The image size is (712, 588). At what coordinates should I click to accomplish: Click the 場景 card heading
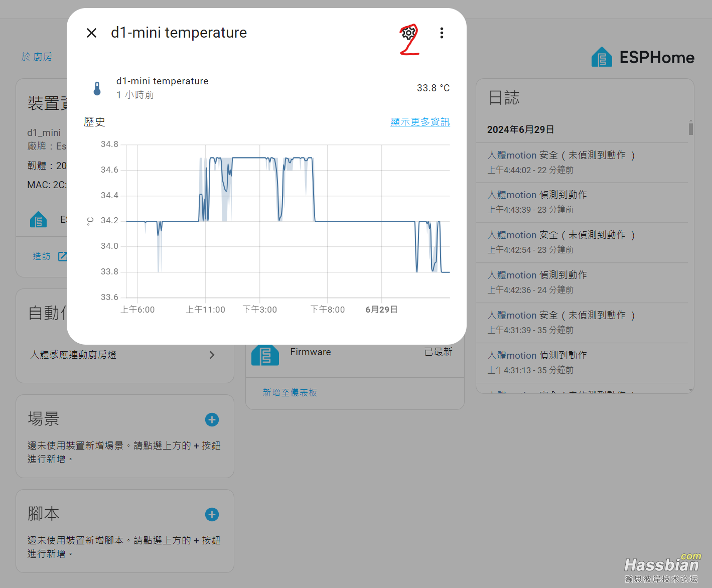(44, 419)
